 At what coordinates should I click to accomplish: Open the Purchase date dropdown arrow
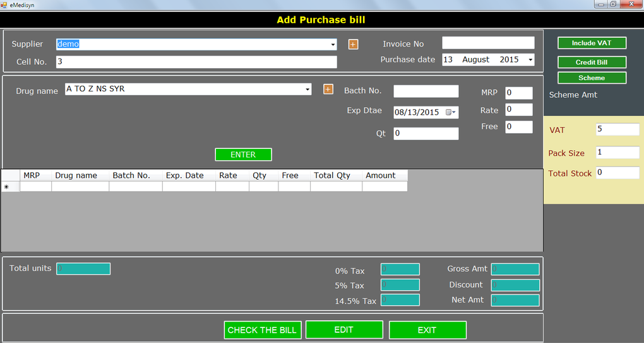click(x=530, y=60)
